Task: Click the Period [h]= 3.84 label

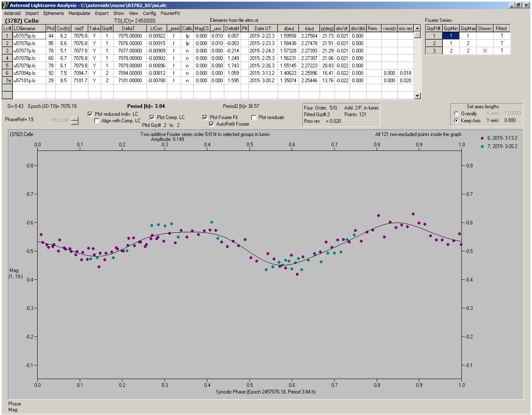Action: tap(146, 106)
